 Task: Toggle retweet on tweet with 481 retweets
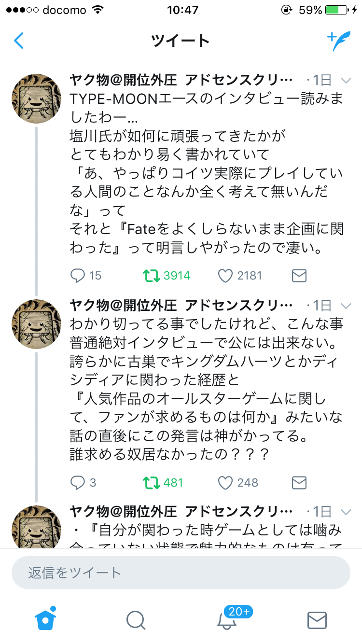click(152, 482)
